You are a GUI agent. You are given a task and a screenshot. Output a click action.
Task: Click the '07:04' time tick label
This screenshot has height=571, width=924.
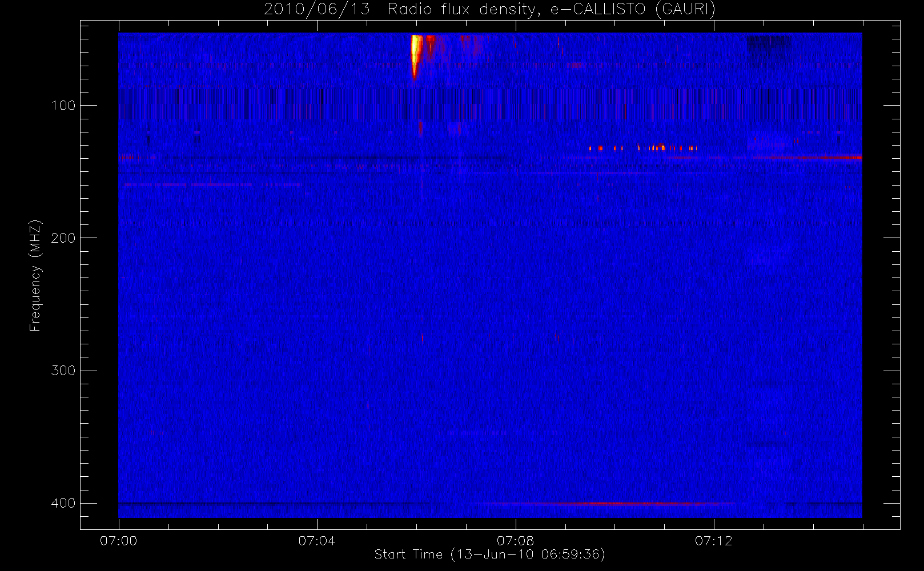pos(317,541)
